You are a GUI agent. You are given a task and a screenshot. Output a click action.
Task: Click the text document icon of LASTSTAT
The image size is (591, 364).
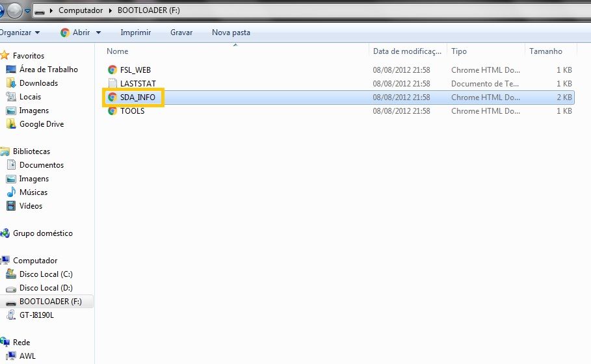click(x=112, y=83)
